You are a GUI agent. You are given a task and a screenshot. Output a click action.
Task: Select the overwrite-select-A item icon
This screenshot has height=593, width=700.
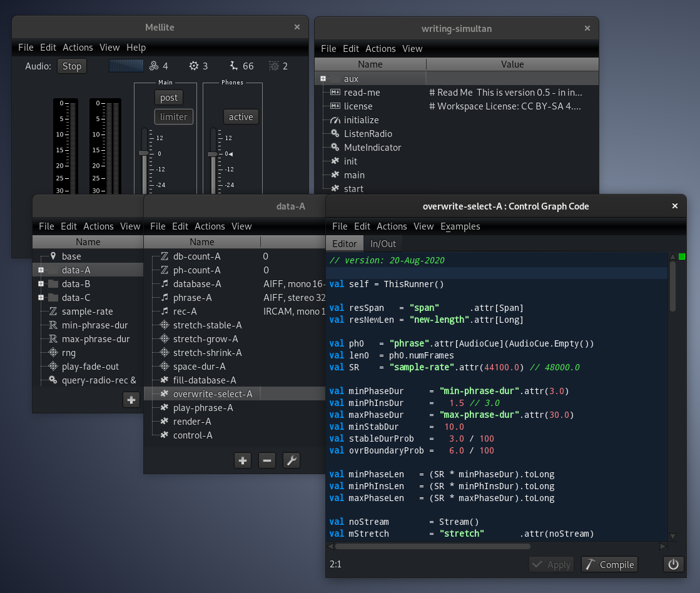point(165,394)
